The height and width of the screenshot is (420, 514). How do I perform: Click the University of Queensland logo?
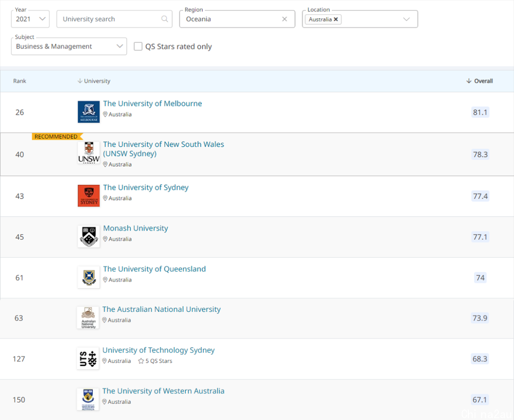point(89,277)
